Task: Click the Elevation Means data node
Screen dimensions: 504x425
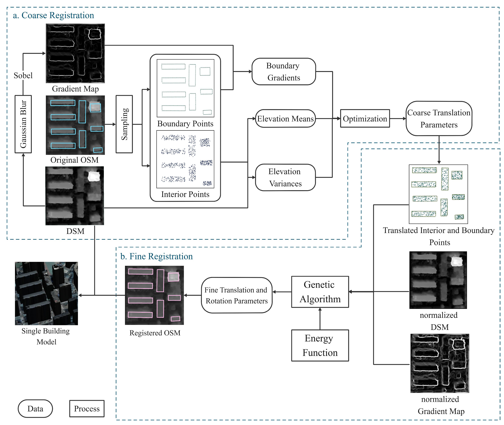Action: pos(285,119)
